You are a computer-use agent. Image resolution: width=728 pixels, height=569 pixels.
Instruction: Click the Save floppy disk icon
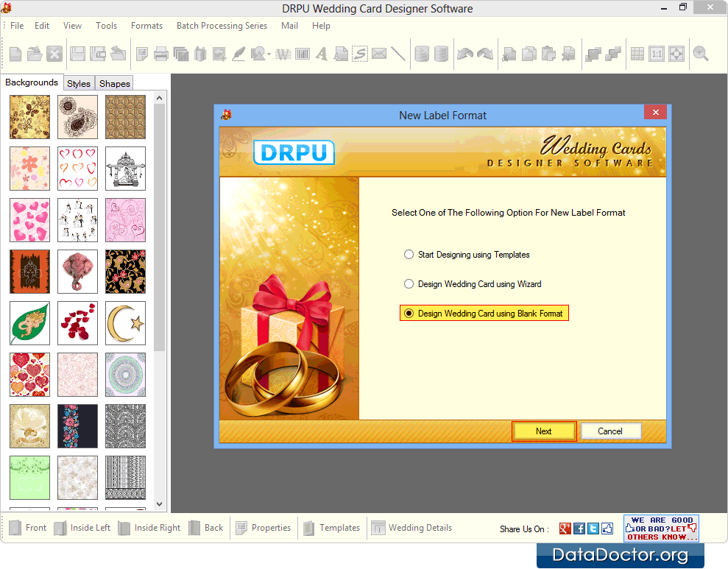click(x=77, y=54)
